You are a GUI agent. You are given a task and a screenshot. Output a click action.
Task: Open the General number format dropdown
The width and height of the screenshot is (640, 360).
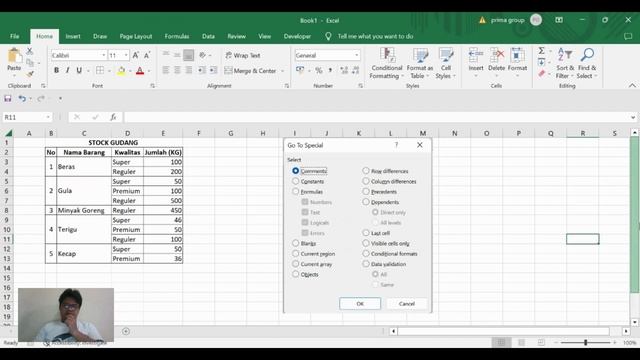(x=356, y=55)
